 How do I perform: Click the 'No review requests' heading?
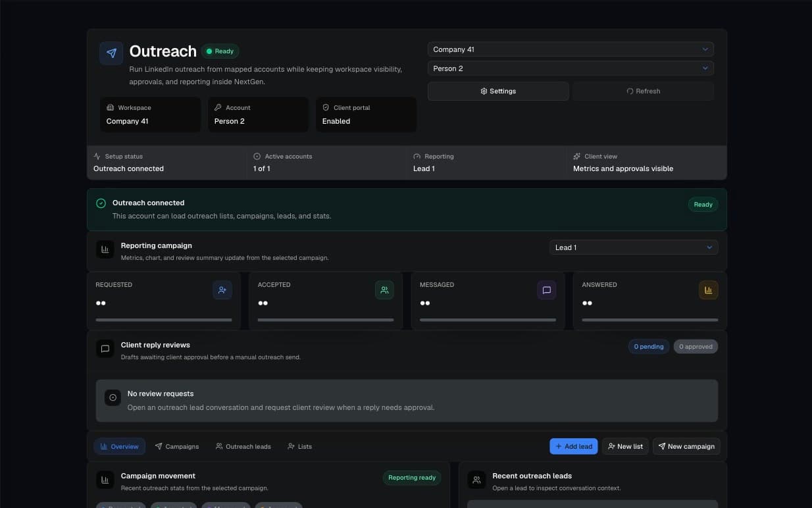pyautogui.click(x=161, y=394)
